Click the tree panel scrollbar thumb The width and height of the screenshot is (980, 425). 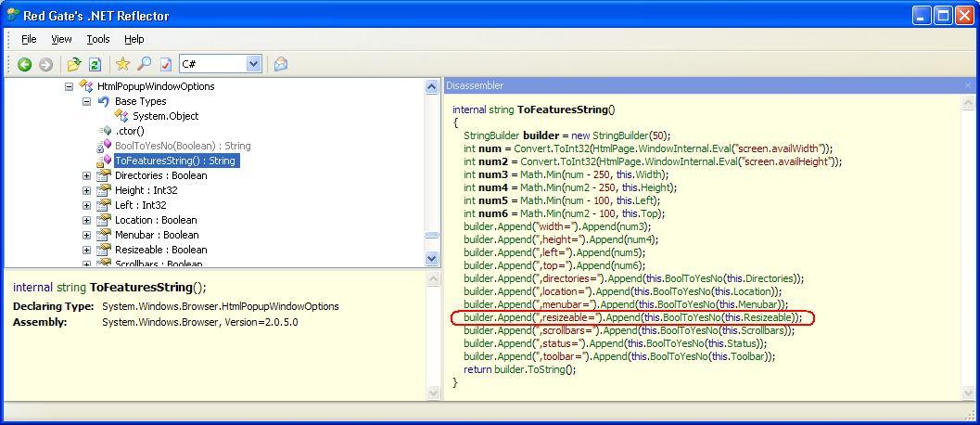[x=431, y=235]
